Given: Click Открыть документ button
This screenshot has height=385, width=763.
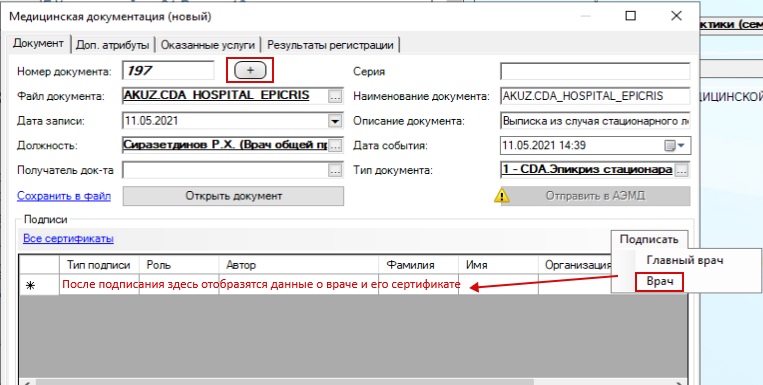Looking at the screenshot, I should pyautogui.click(x=233, y=196).
